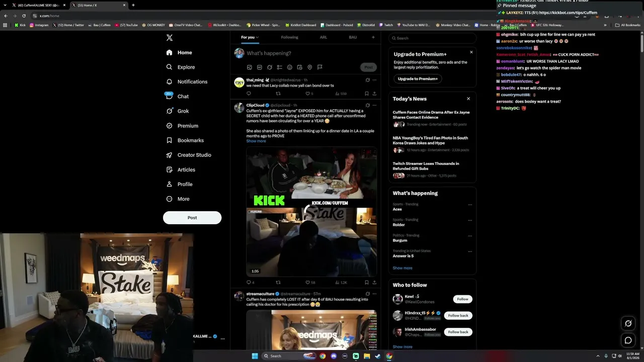Dismiss the Upgrade to Premium+ card

pyautogui.click(x=471, y=52)
